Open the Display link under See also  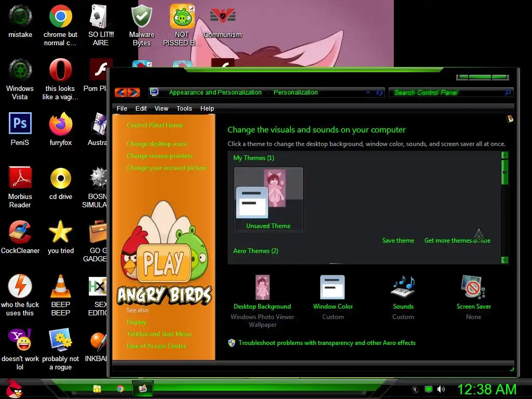136,322
